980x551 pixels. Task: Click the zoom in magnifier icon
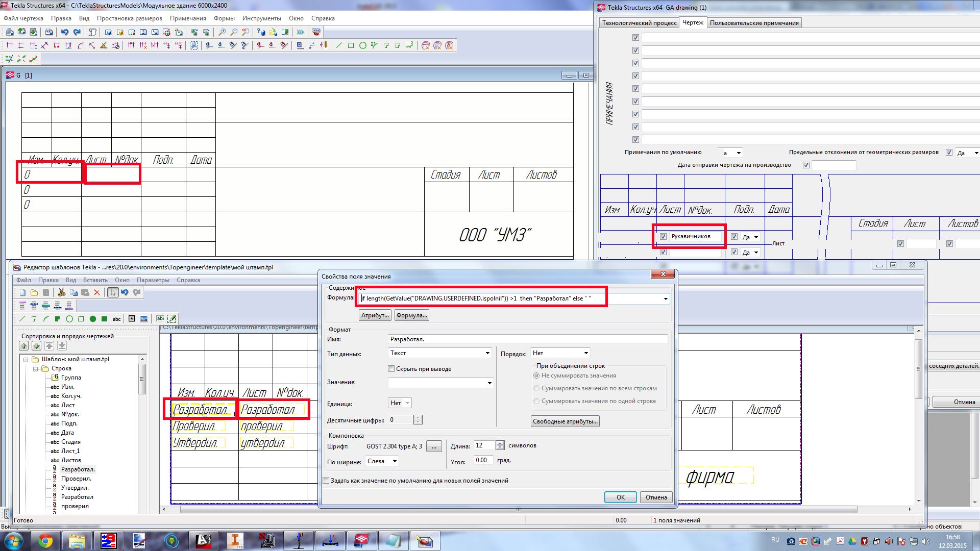coord(222,32)
